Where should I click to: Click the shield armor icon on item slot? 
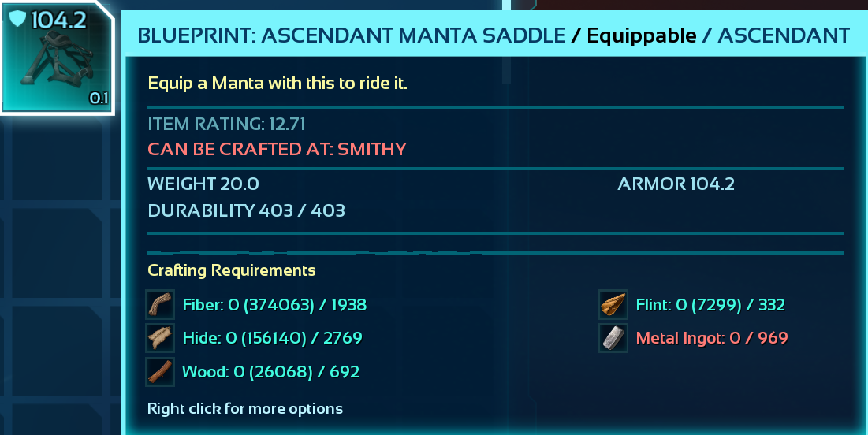pos(17,18)
